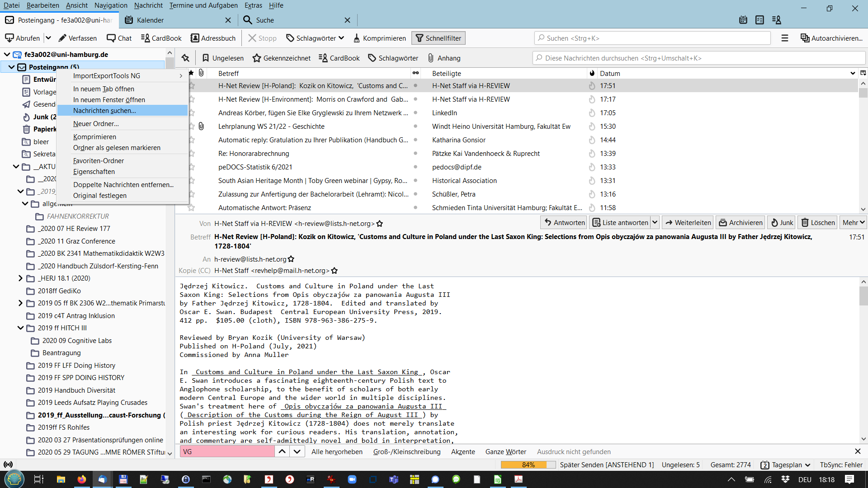Open the Mehr dropdown in message header
The image size is (868, 488).
click(x=854, y=223)
